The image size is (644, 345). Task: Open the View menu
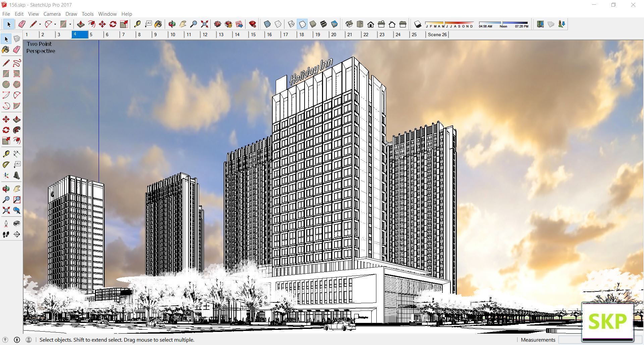(33, 14)
